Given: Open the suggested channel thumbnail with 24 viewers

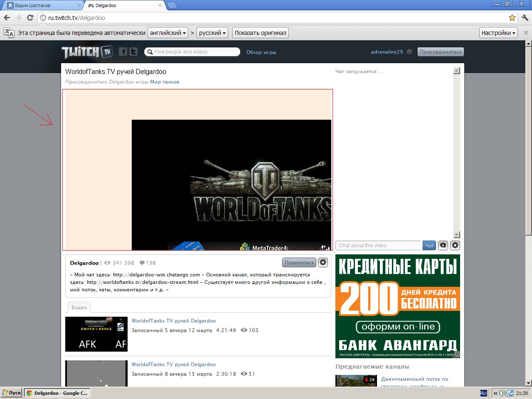Looking at the screenshot, I should [x=356, y=381].
